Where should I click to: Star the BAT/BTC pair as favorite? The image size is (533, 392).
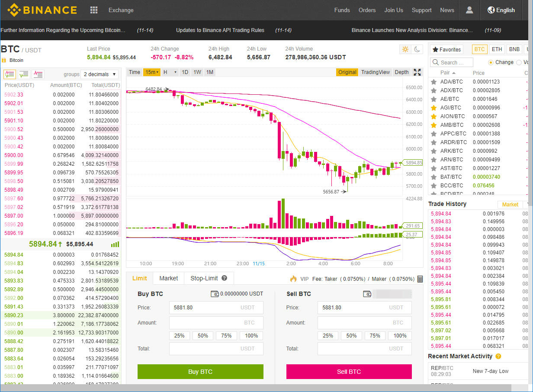pos(433,177)
